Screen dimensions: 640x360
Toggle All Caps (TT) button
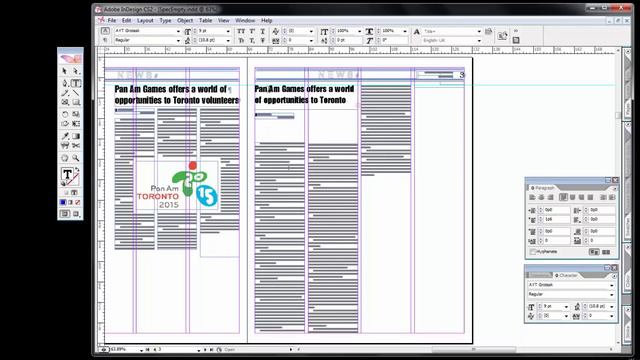click(241, 31)
